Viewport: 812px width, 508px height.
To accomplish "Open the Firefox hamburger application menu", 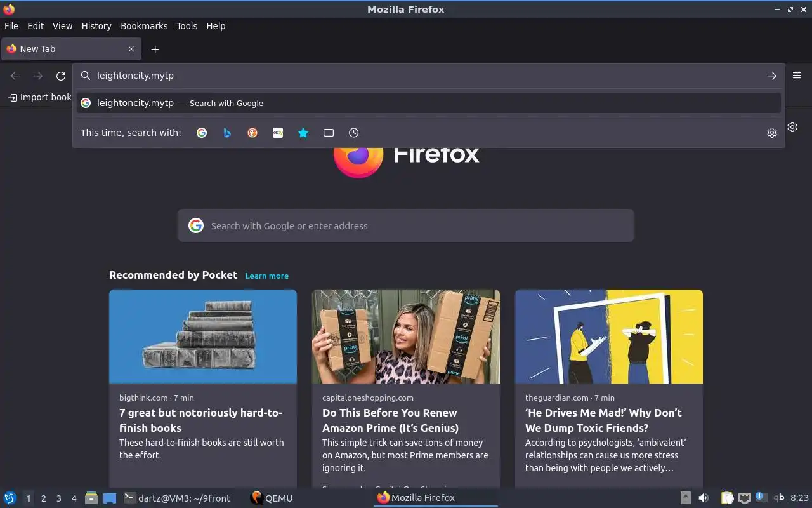I will click(x=797, y=76).
